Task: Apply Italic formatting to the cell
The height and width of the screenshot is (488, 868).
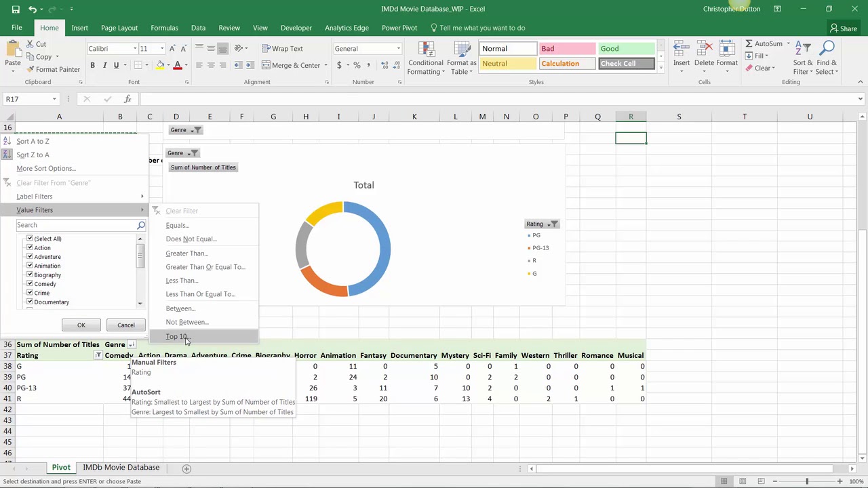Action: tap(105, 66)
